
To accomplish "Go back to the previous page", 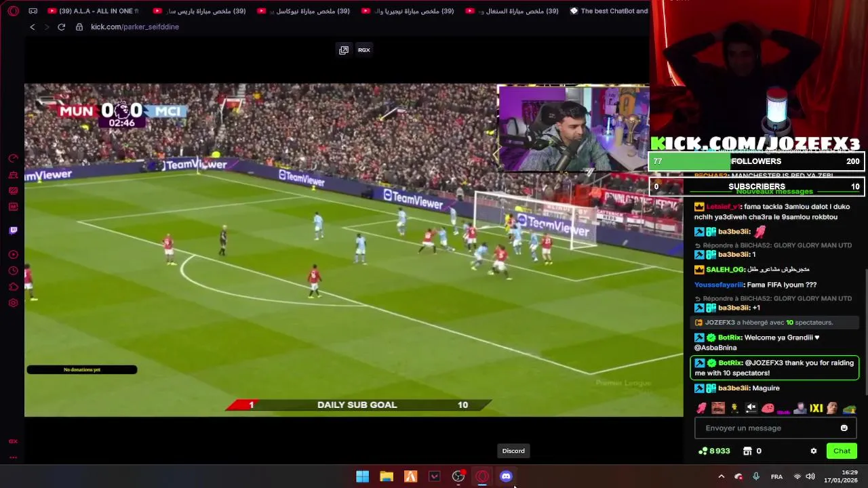I will (x=32, y=27).
